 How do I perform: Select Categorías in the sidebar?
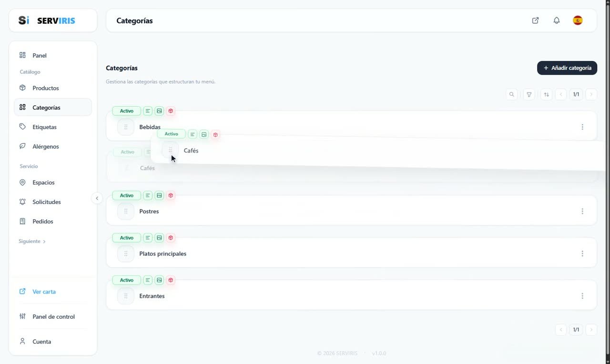[x=53, y=107]
